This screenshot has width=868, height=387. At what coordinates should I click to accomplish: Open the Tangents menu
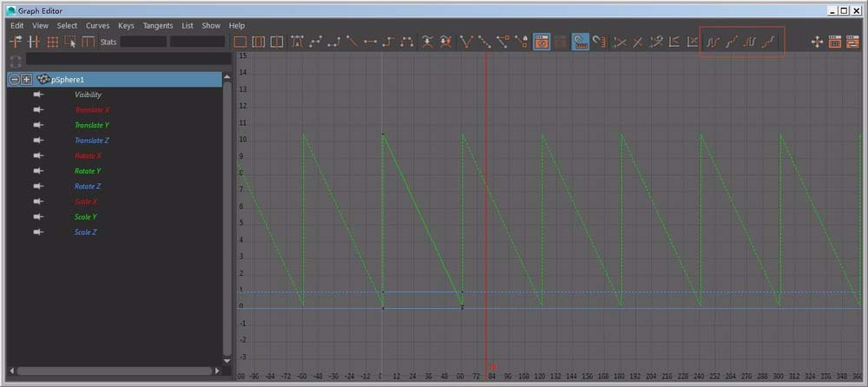coord(158,25)
